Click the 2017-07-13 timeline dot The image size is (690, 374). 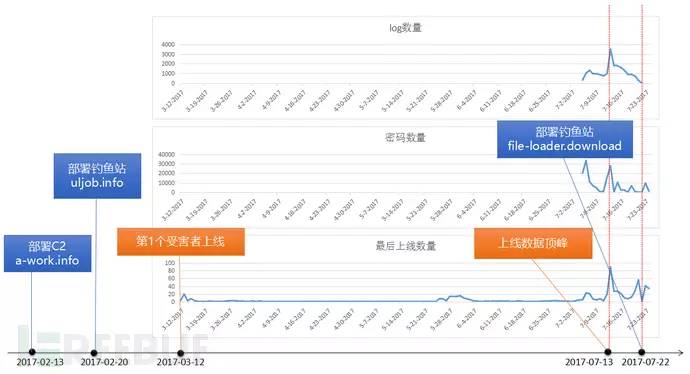click(x=608, y=352)
